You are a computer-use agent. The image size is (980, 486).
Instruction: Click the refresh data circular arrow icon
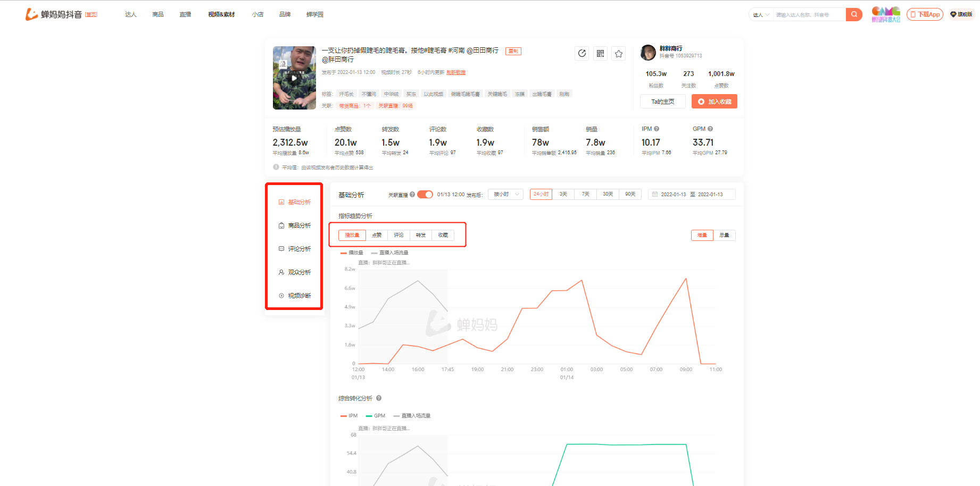coord(582,53)
